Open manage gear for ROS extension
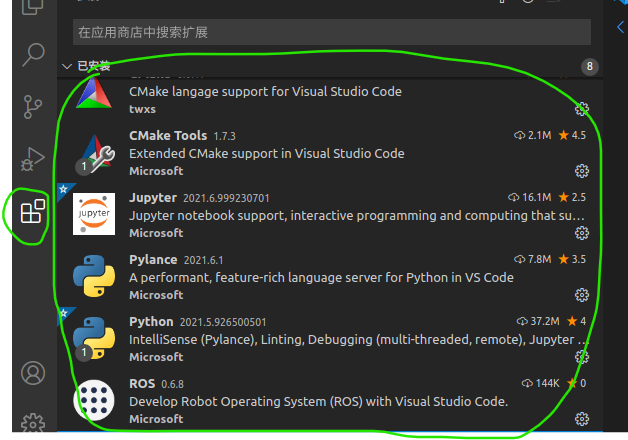 (582, 419)
